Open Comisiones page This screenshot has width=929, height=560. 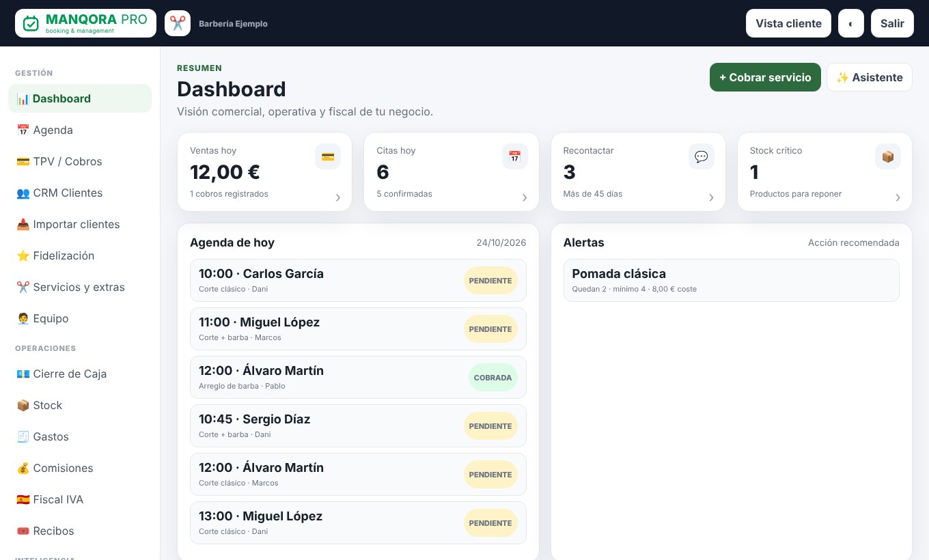click(x=80, y=468)
